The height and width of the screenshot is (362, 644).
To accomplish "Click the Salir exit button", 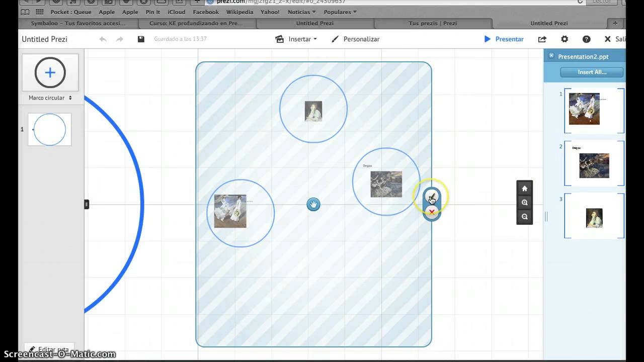I will 614,39.
